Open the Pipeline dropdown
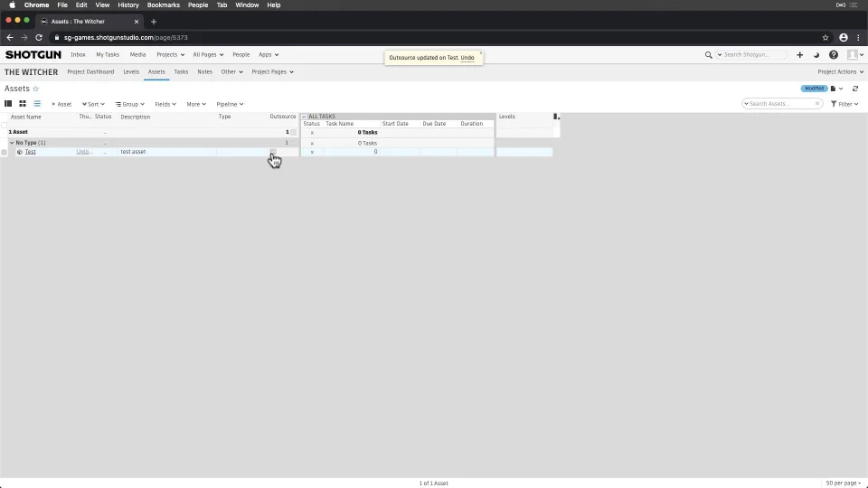868x488 pixels. click(x=230, y=104)
